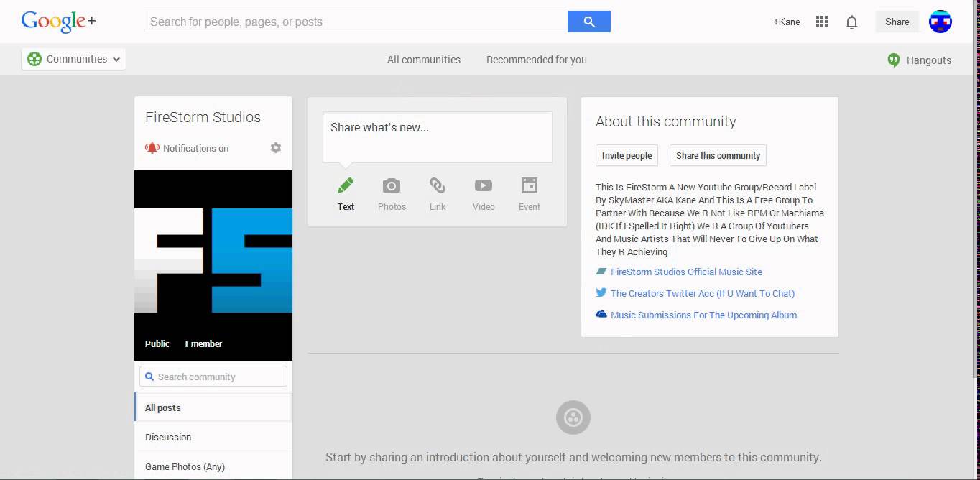980x480 pixels.
Task: Open Recommended for you tab
Action: (536, 60)
